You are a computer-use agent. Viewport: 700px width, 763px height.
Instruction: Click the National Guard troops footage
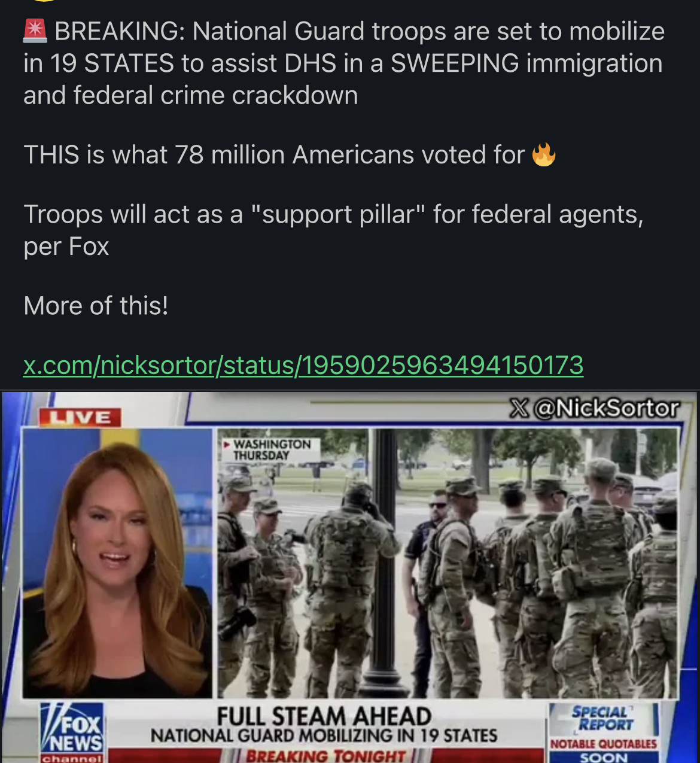(x=448, y=563)
